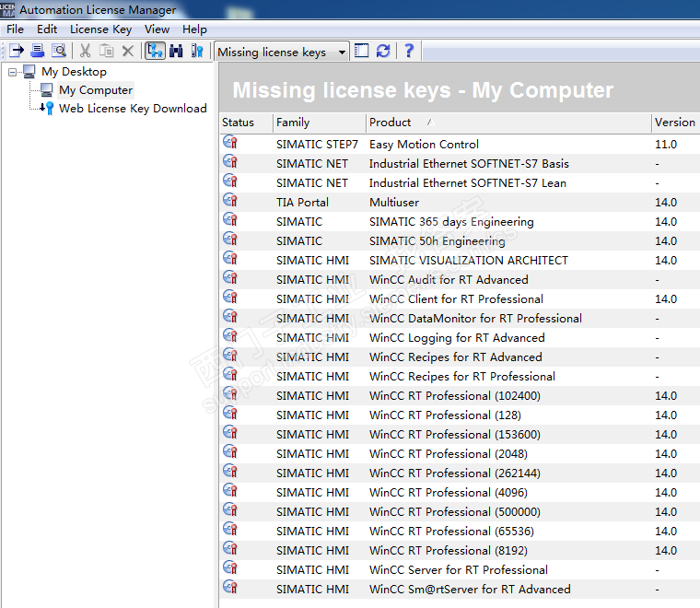Select WinCC RT Professional (128) row

pos(445,415)
